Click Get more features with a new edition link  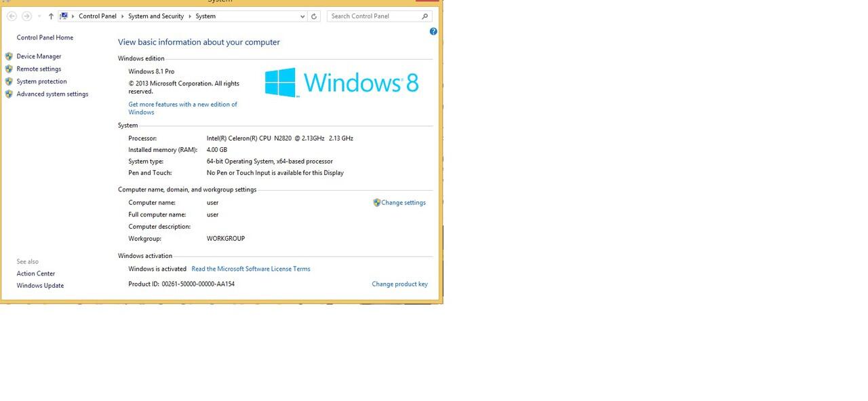click(x=182, y=109)
